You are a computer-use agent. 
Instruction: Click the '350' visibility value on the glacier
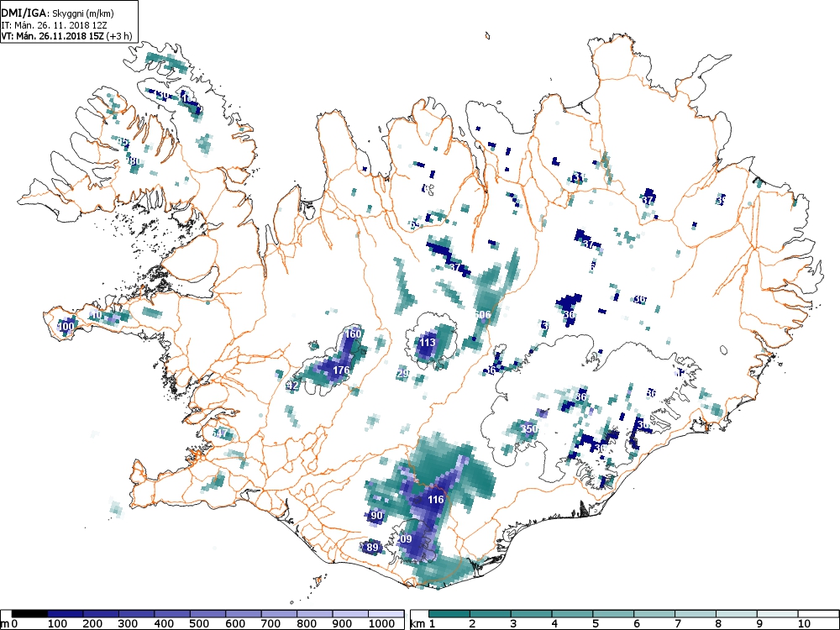(x=528, y=428)
